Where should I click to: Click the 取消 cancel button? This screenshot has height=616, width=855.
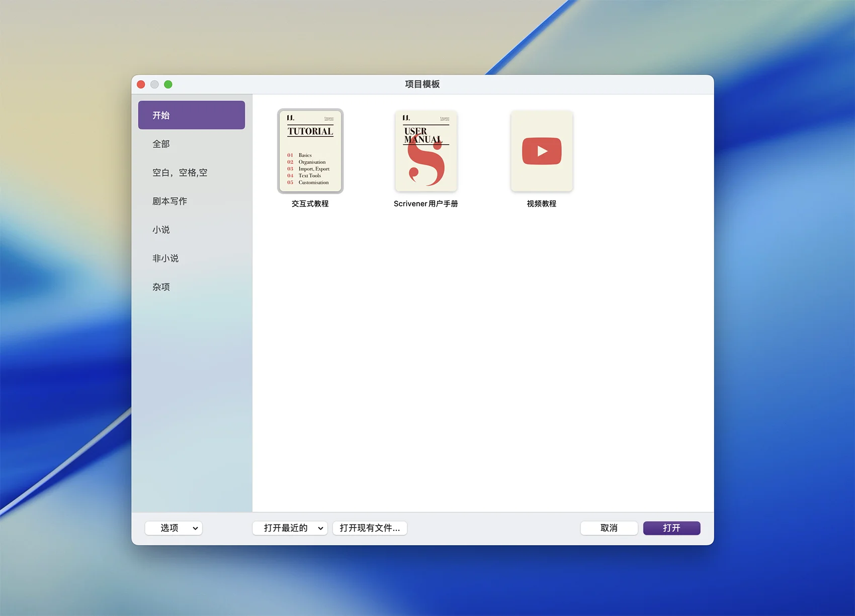click(609, 528)
